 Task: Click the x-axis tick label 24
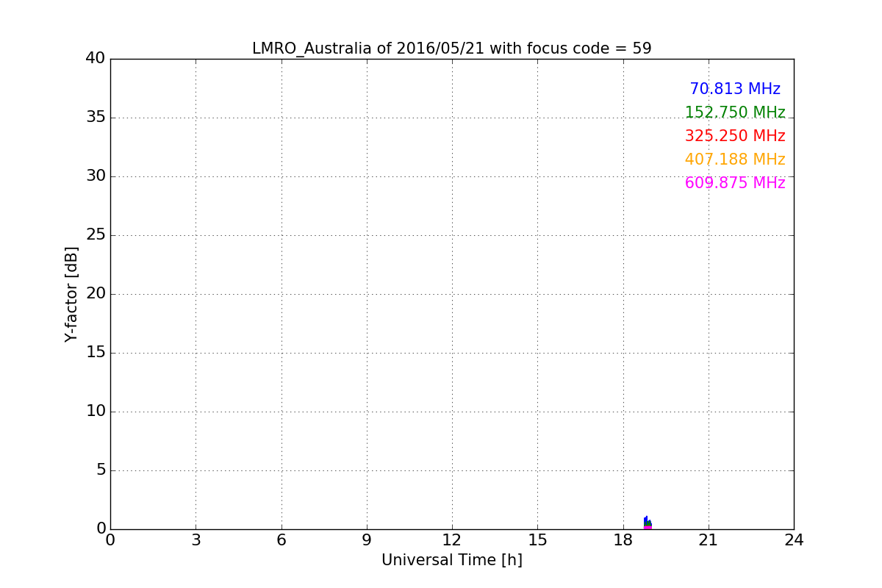point(794,540)
